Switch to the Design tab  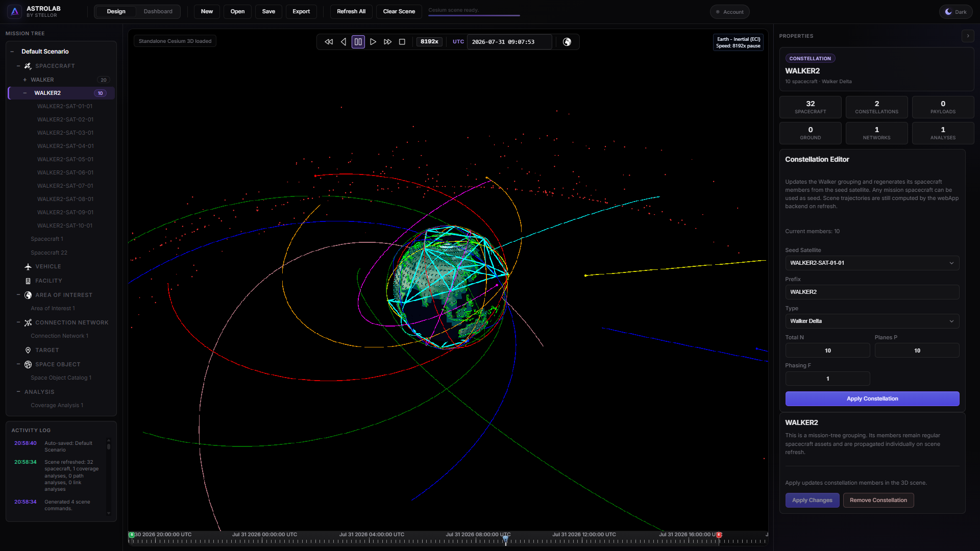[x=116, y=12]
